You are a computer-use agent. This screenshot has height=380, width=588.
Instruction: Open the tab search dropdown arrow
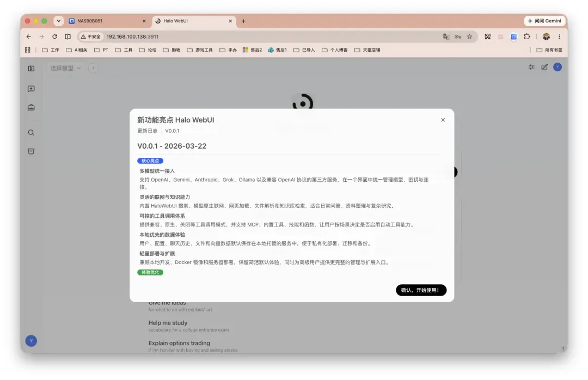(x=58, y=21)
